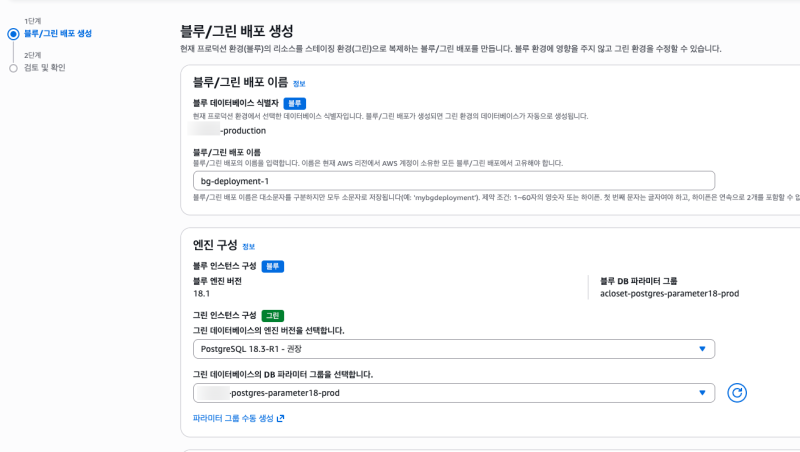Select the 블루/그린 배포 생성 step in sidebar

click(x=58, y=34)
